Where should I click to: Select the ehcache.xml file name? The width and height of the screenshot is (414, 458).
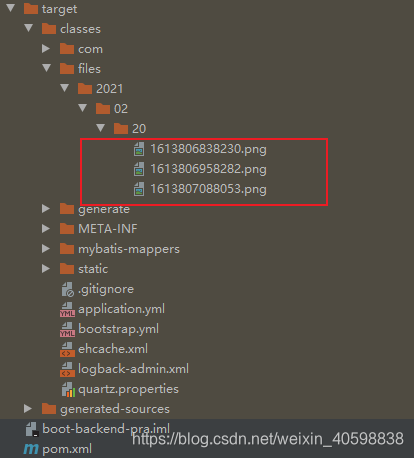point(113,349)
